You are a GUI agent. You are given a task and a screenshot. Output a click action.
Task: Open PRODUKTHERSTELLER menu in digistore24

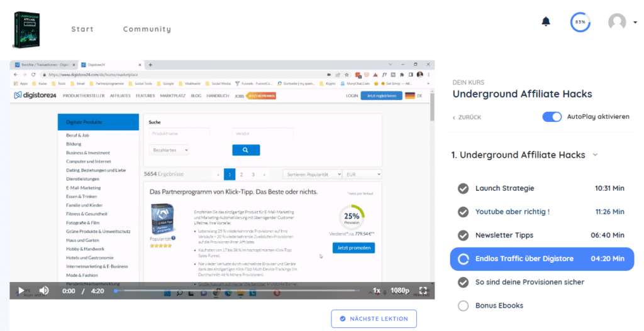84,95
